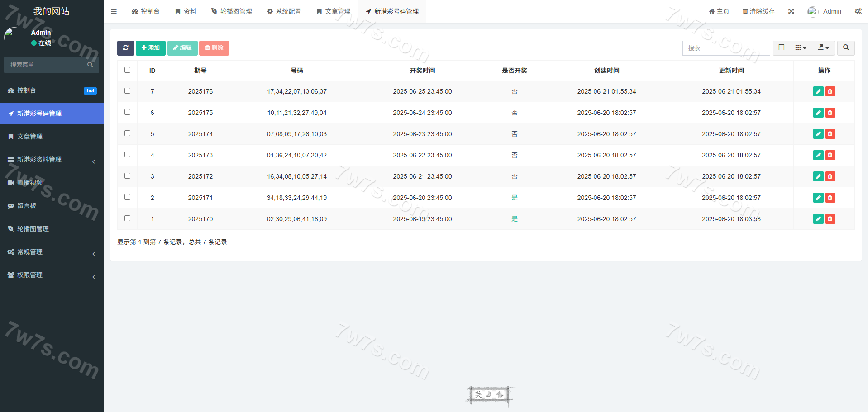Click red delete icon for period 2025170
Viewport: 868px width, 412px height.
click(830, 219)
